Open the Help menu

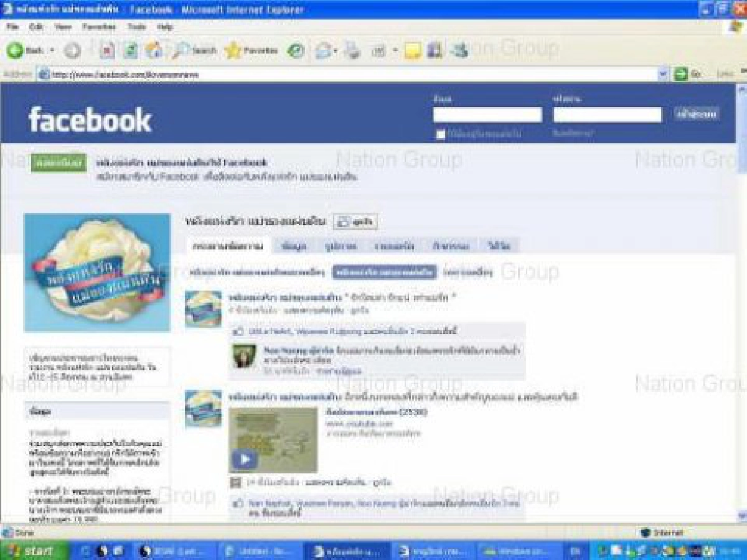165,27
